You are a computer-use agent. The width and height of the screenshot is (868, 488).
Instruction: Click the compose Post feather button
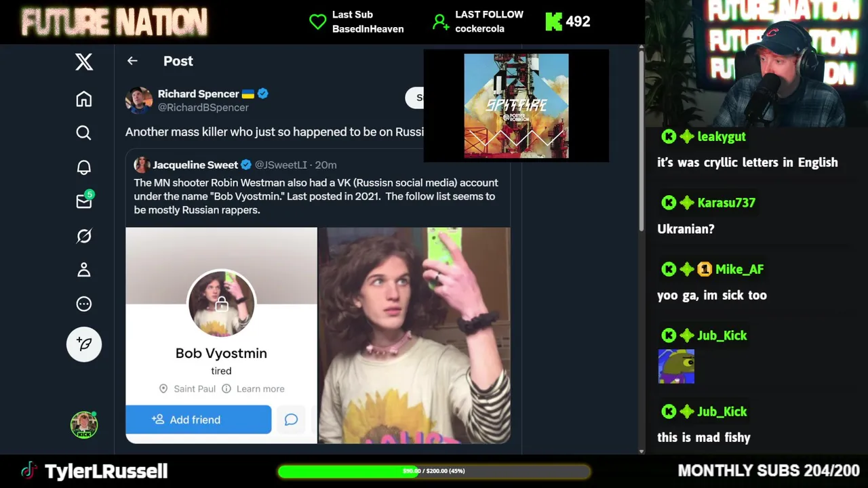(x=84, y=344)
